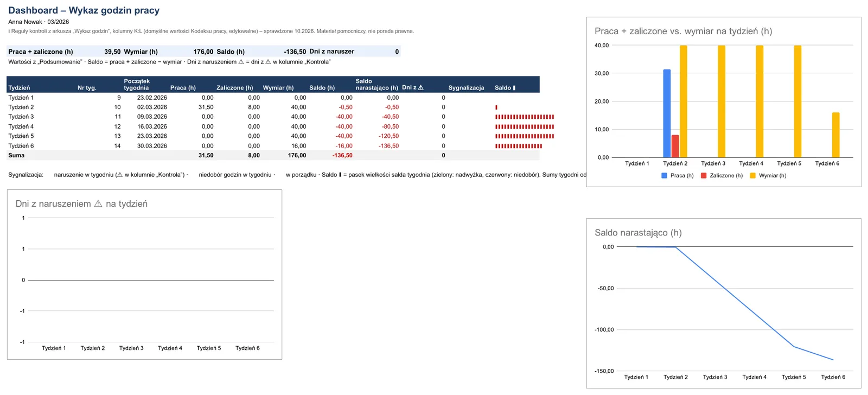Click the '30,00' axis label in the bar chart
The width and height of the screenshot is (868, 395).
(x=602, y=73)
